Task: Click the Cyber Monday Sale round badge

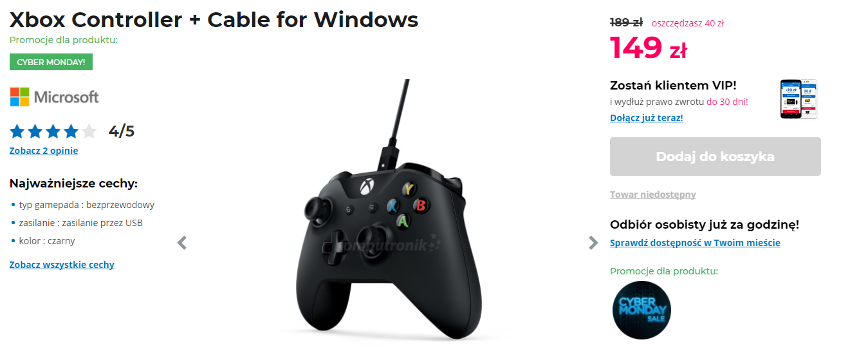Action: coord(641,310)
